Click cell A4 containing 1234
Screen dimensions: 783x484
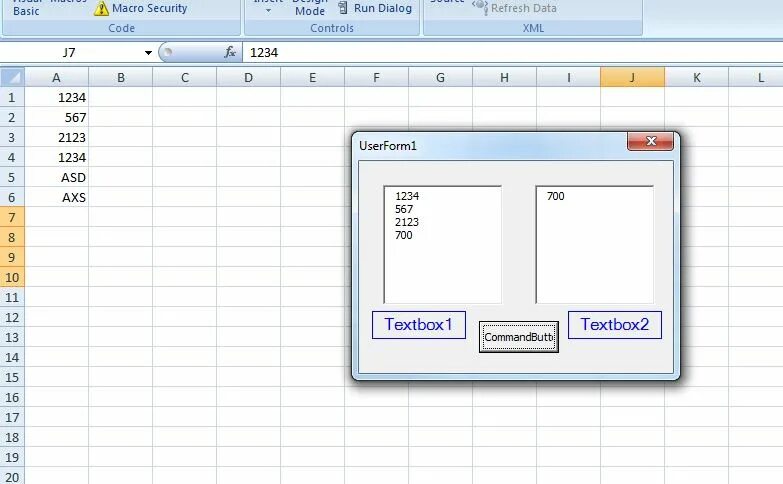56,157
